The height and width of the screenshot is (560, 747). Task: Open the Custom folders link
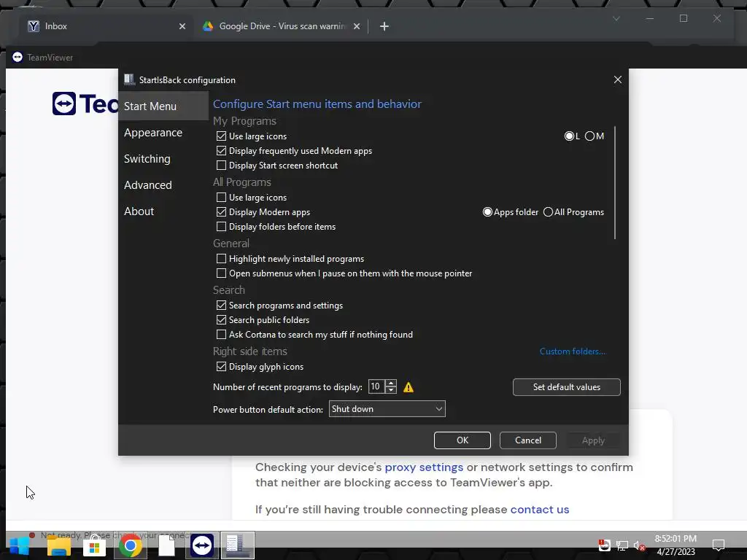tap(573, 351)
